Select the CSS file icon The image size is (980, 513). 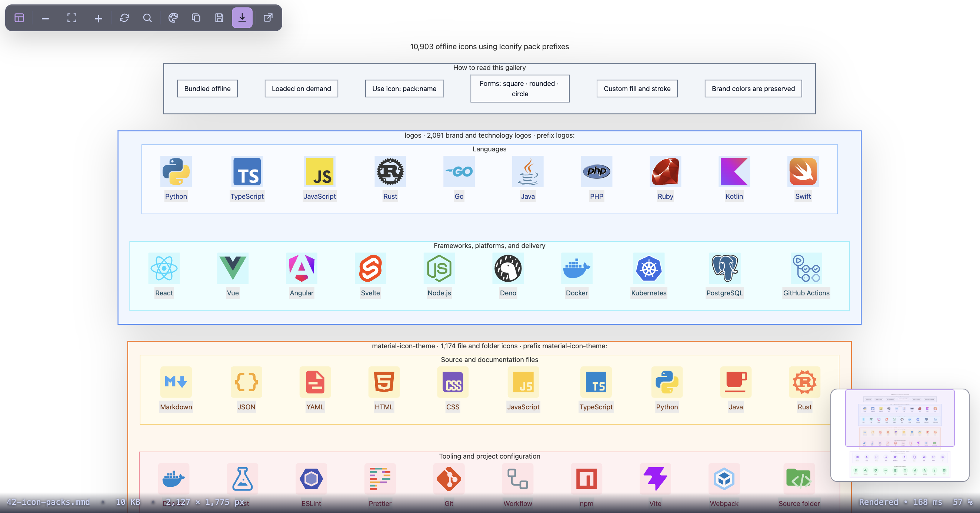click(x=453, y=382)
